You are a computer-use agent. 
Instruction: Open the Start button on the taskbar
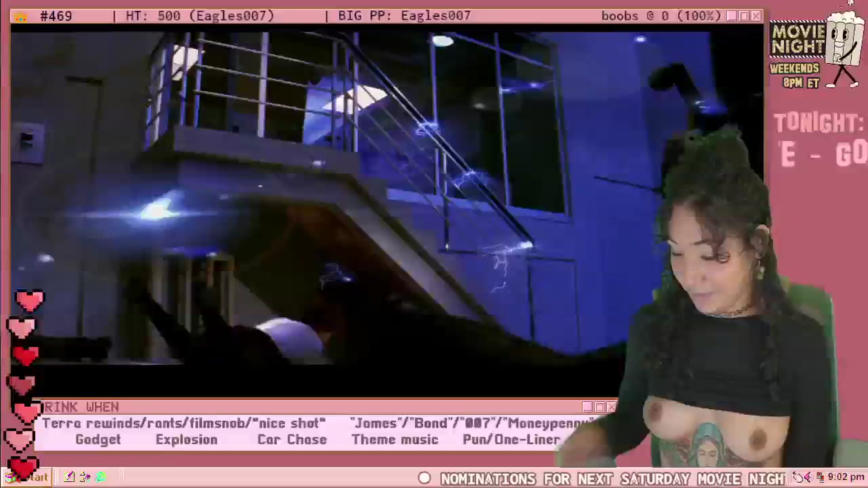click(27, 477)
